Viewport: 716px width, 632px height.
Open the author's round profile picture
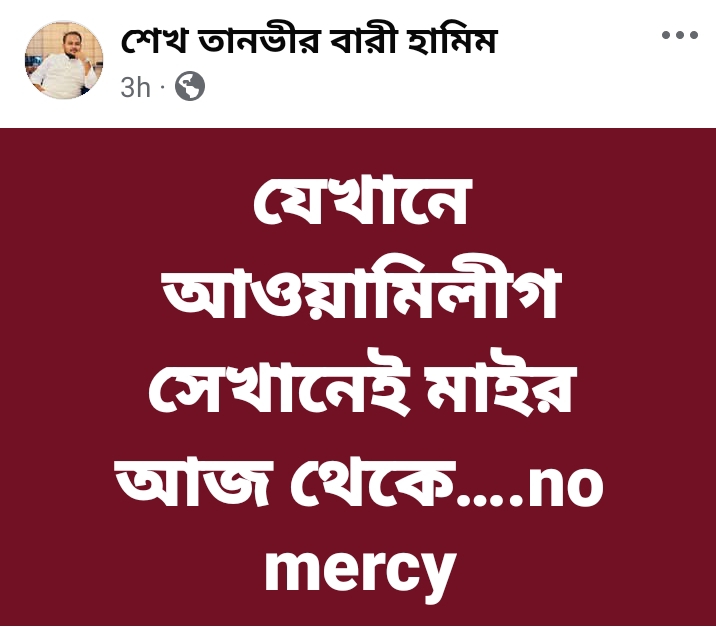tap(64, 60)
